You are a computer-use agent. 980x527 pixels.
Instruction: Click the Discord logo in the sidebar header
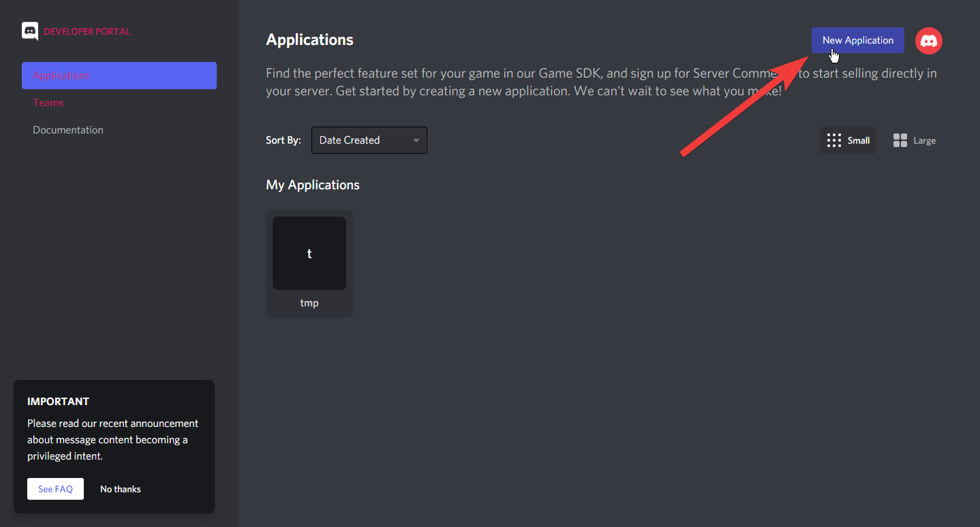pos(30,31)
